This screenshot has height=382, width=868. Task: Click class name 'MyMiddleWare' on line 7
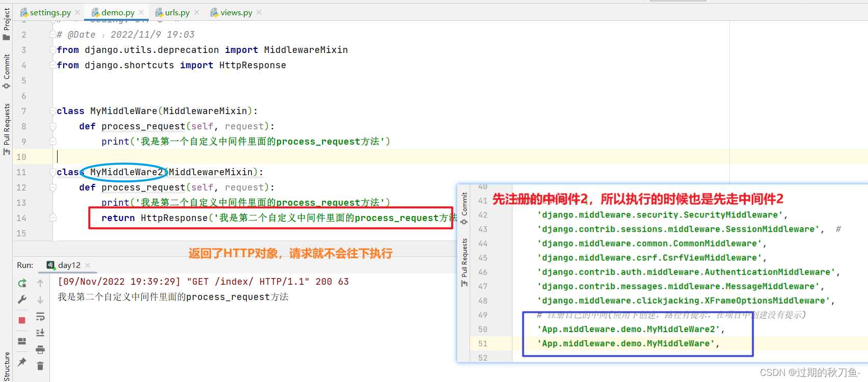(124, 111)
